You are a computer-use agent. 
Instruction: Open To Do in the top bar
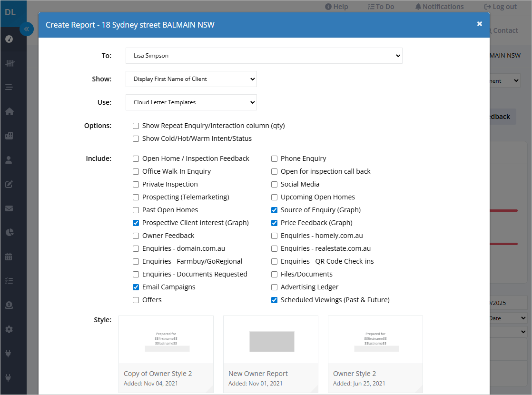click(381, 7)
